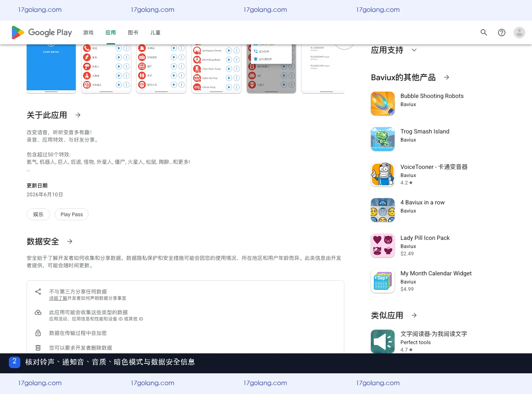Screen dimensions: 532x394
Task: View the screenshot with 设为铃声 menu
Action: coord(272,69)
